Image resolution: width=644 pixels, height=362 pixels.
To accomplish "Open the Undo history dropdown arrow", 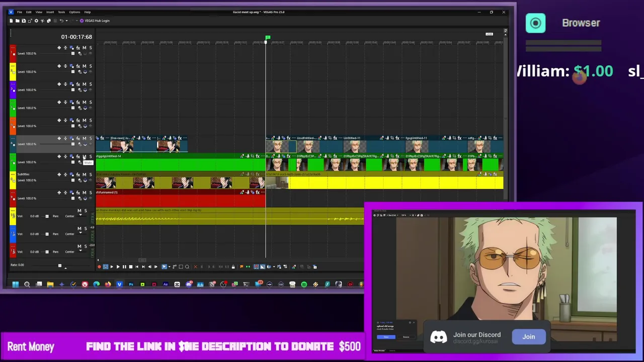I will click(66, 21).
